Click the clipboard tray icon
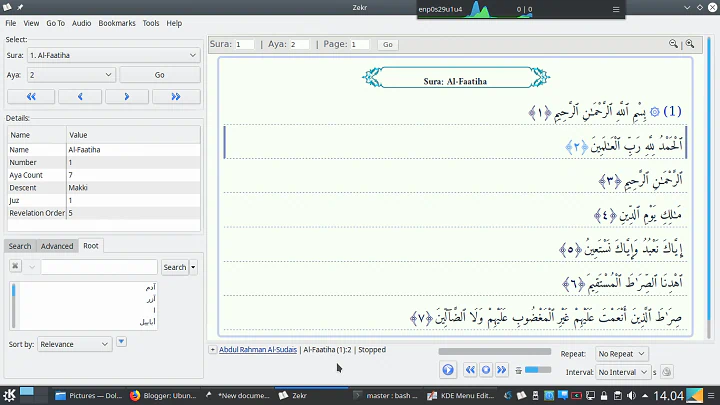720x405 pixels. [x=618, y=395]
